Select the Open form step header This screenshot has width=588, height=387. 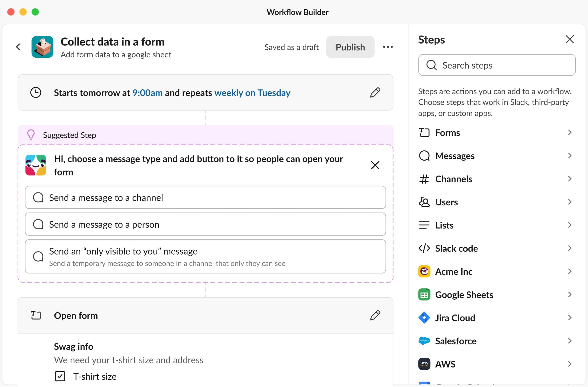coord(205,316)
